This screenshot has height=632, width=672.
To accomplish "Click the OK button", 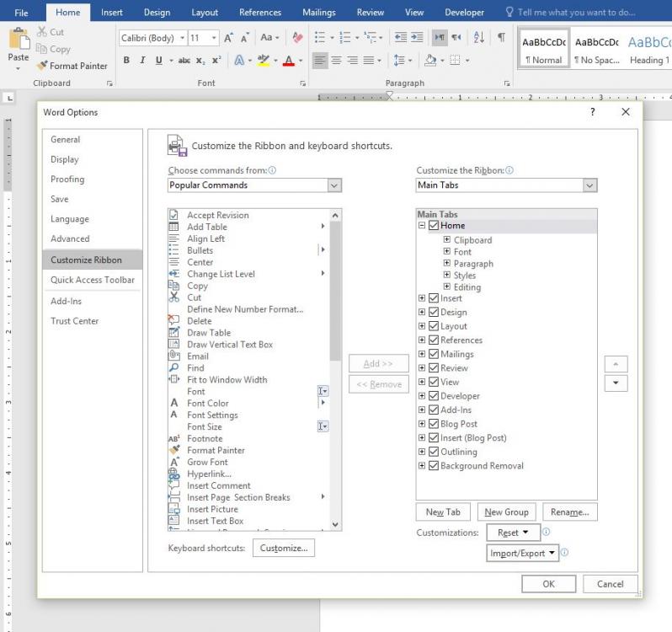I will pos(548,584).
